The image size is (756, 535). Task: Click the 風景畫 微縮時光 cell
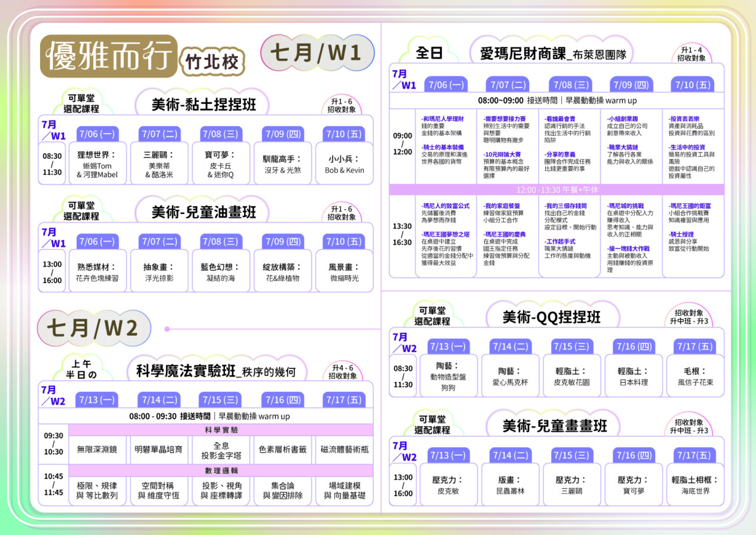343,272
